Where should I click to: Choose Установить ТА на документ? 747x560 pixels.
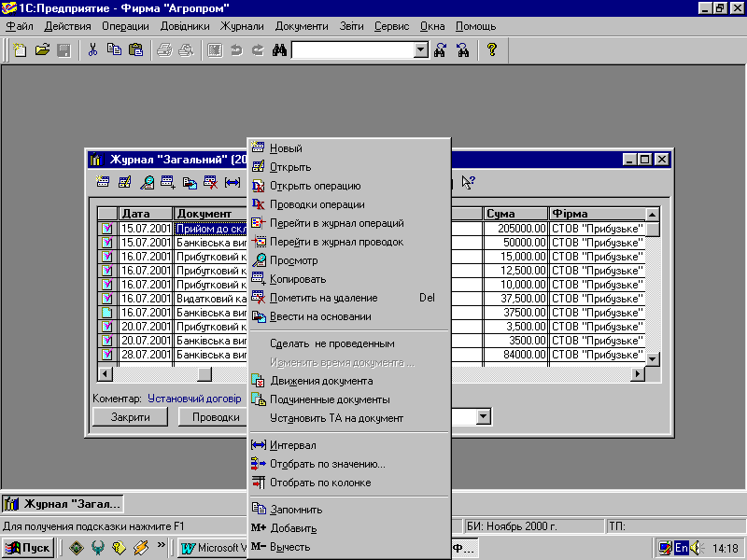coord(348,418)
